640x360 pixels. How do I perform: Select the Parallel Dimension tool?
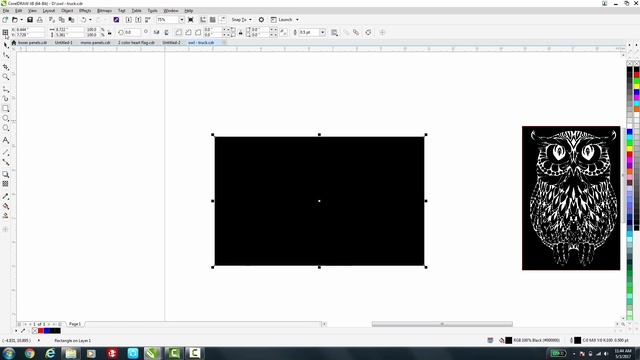click(6, 152)
